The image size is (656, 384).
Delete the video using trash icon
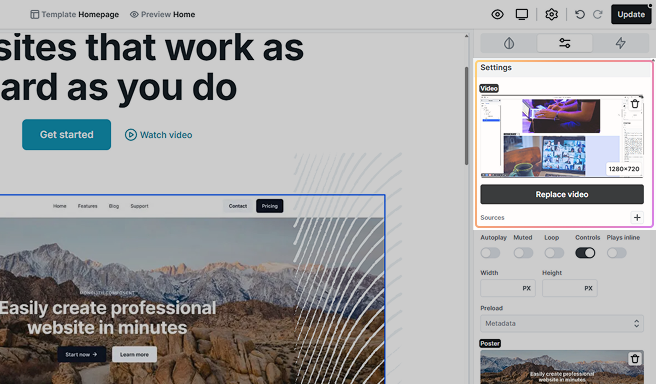point(635,104)
